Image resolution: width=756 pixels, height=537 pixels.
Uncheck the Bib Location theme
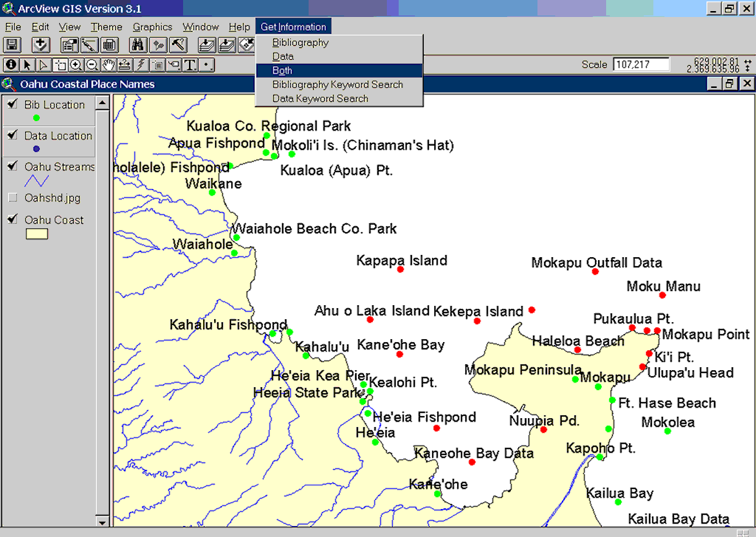13,103
